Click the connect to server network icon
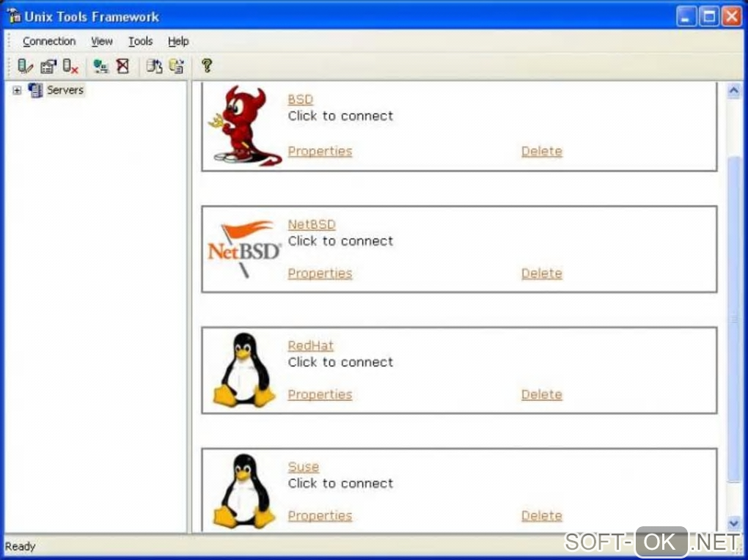 point(100,66)
